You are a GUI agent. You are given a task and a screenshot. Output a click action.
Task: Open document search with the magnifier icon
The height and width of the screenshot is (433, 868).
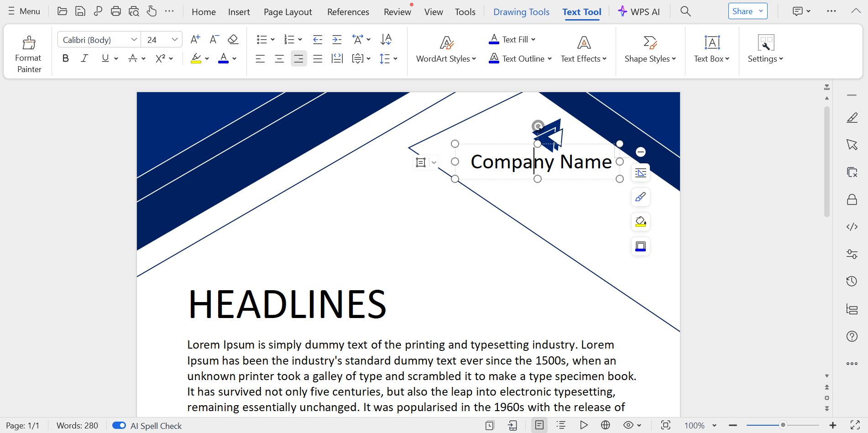point(685,10)
